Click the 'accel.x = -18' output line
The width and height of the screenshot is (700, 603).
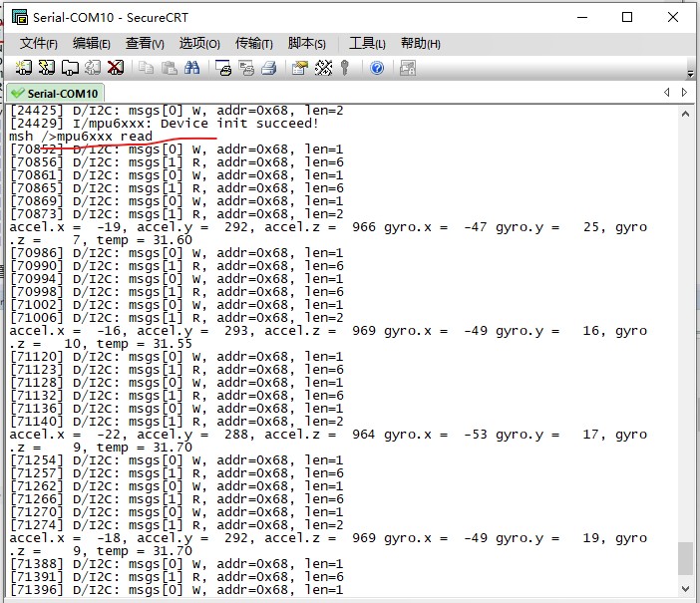coord(328,538)
